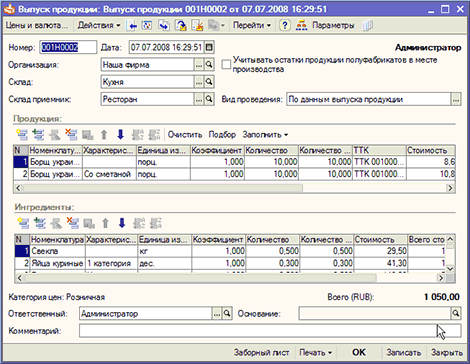Image resolution: width=470 pixels, height=364 pixels.
Task: Select cost cell 41,30 in Ингредиенты
Action: 381,263
